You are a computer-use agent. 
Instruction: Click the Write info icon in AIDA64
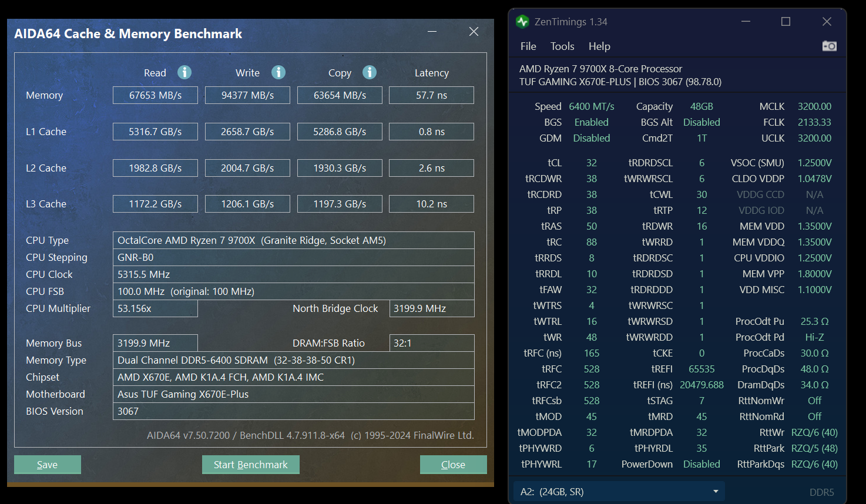[x=278, y=72]
